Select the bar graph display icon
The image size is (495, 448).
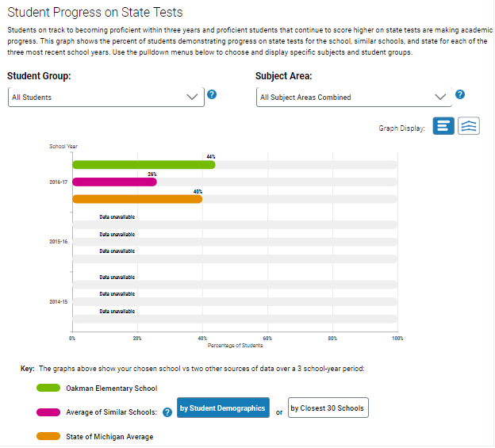443,127
